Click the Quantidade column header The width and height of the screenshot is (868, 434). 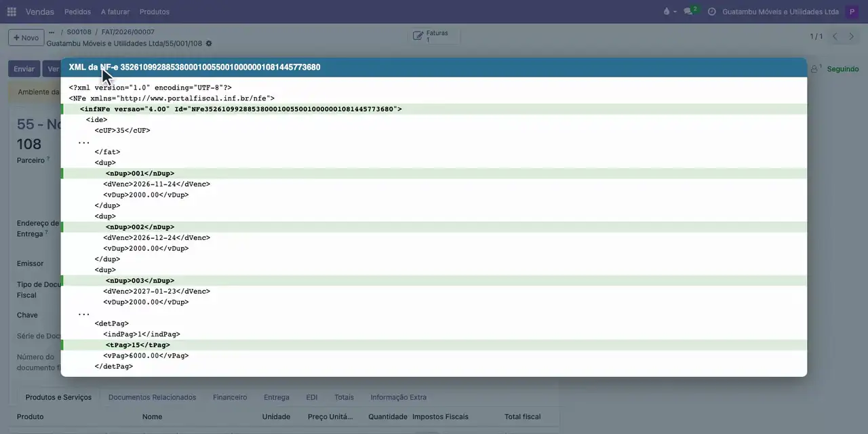pyautogui.click(x=388, y=416)
